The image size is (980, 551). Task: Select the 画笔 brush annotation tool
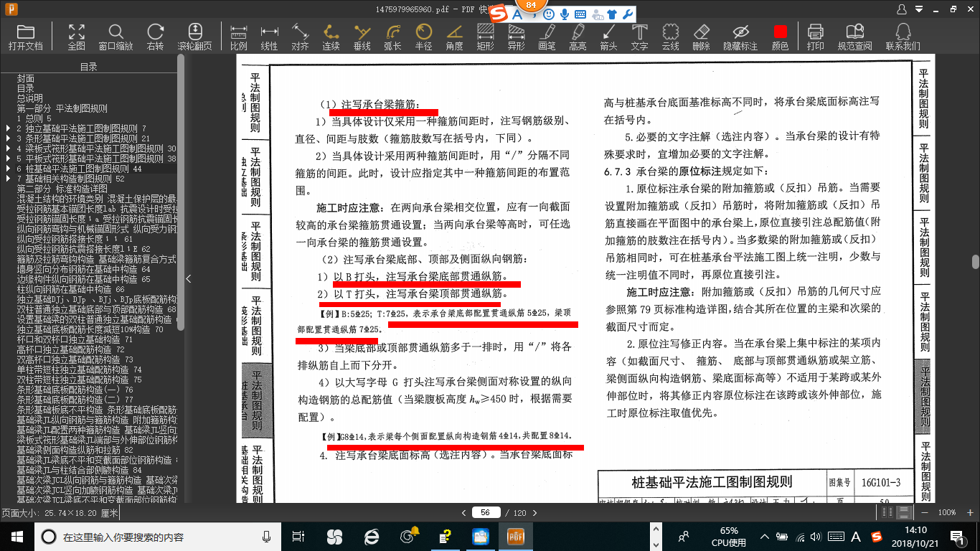pos(547,37)
